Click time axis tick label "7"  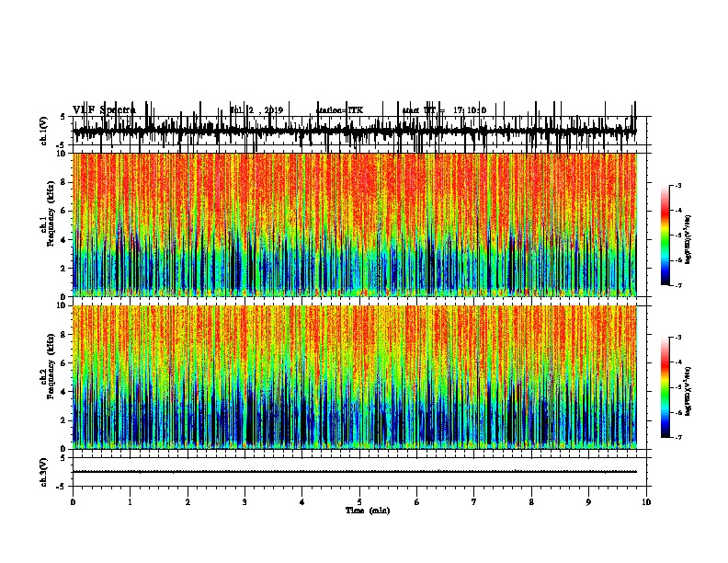tap(474, 502)
